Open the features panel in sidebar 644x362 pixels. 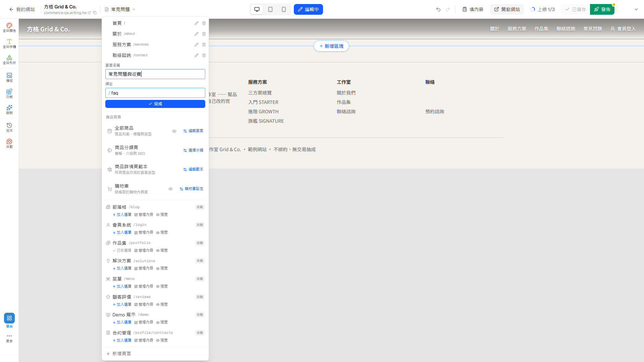pyautogui.click(x=9, y=94)
